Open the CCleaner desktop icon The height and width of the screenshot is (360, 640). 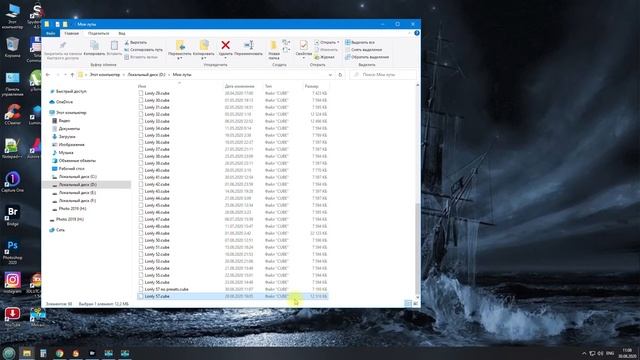(13, 114)
